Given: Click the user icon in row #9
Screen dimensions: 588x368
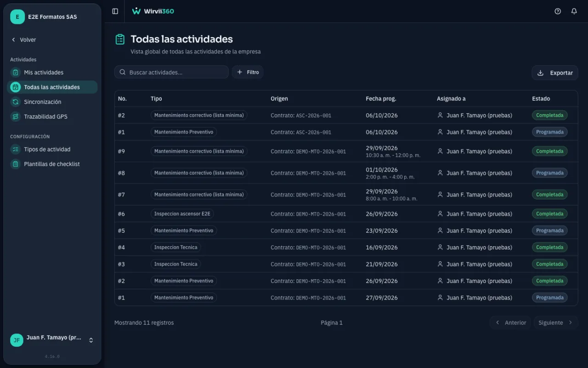Looking at the screenshot, I should click(x=440, y=151).
